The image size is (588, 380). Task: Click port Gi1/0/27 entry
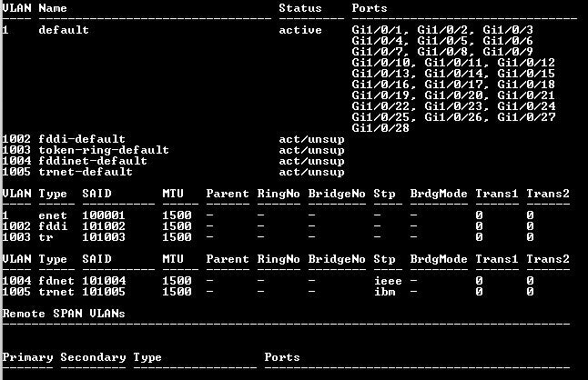pos(526,117)
